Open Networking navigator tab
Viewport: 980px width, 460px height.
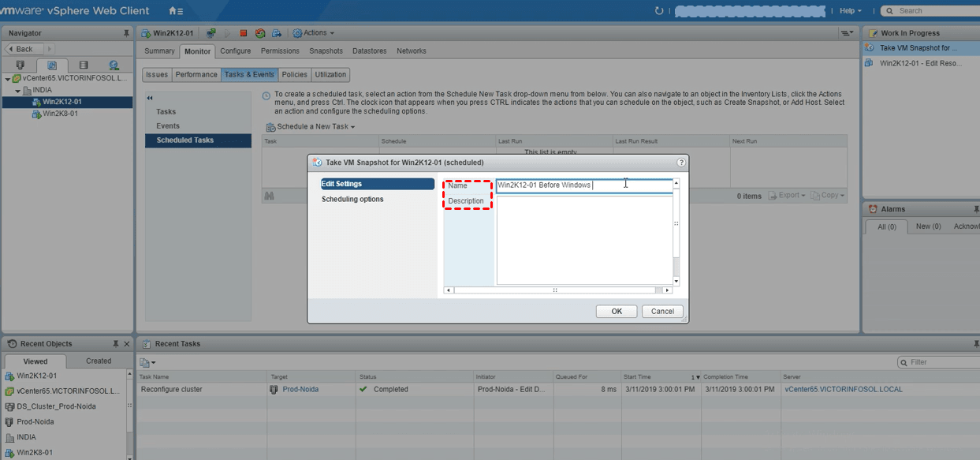(x=114, y=65)
